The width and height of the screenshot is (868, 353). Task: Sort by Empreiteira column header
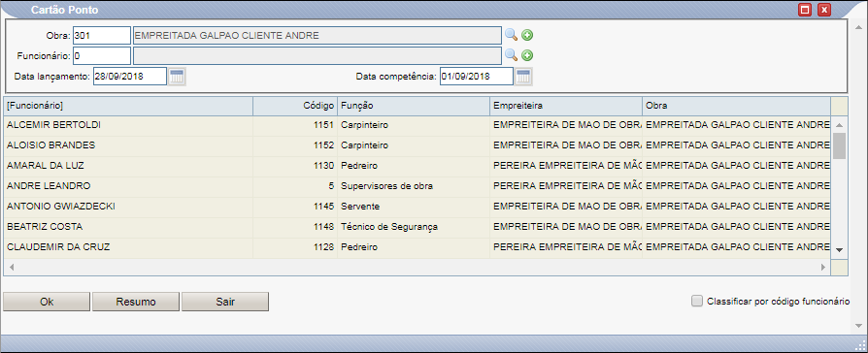click(x=566, y=106)
